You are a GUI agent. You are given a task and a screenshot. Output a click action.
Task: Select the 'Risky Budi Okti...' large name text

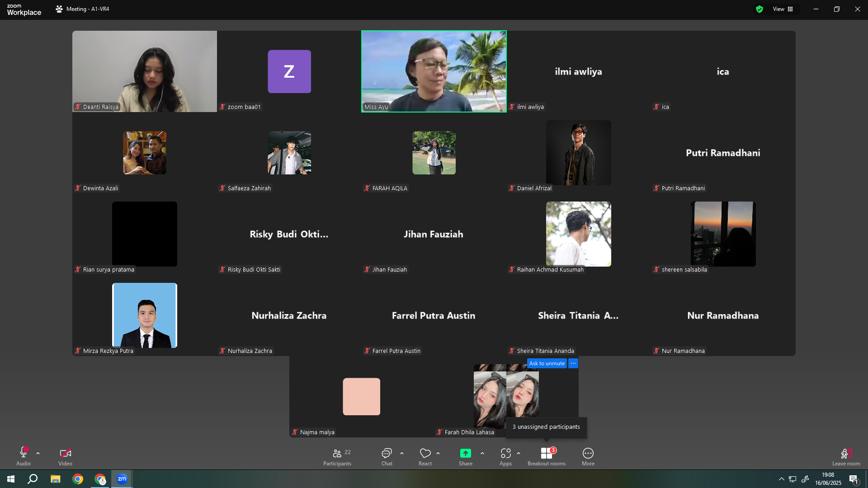tap(289, 234)
